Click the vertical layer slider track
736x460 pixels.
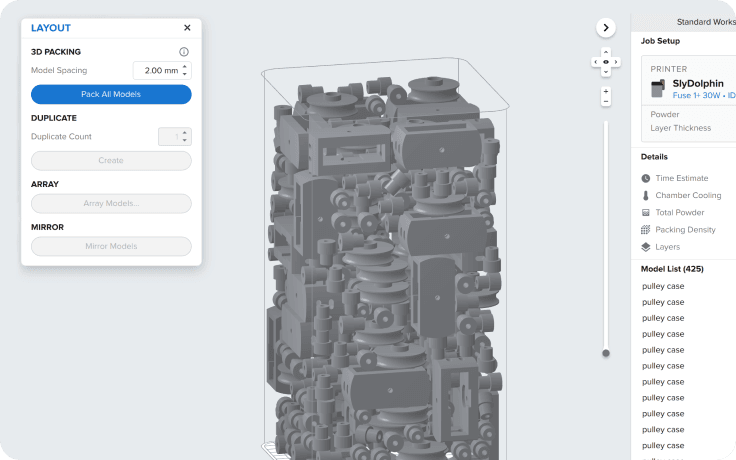(606, 235)
